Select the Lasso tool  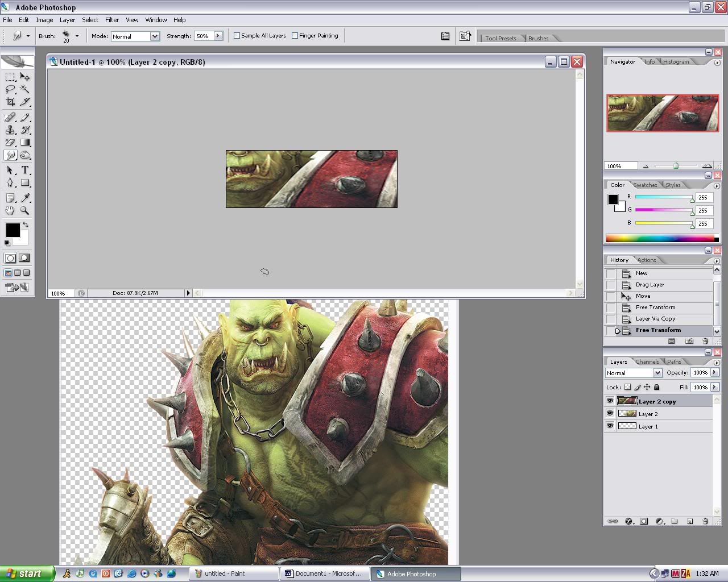coord(10,89)
